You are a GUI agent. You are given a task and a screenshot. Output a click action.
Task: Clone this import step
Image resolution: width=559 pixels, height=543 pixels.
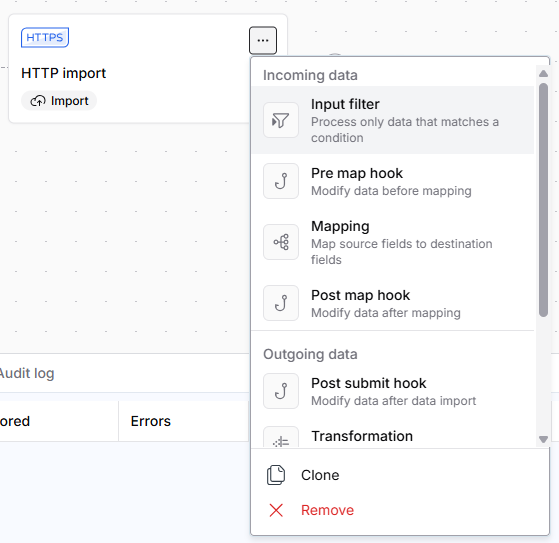pos(400,475)
